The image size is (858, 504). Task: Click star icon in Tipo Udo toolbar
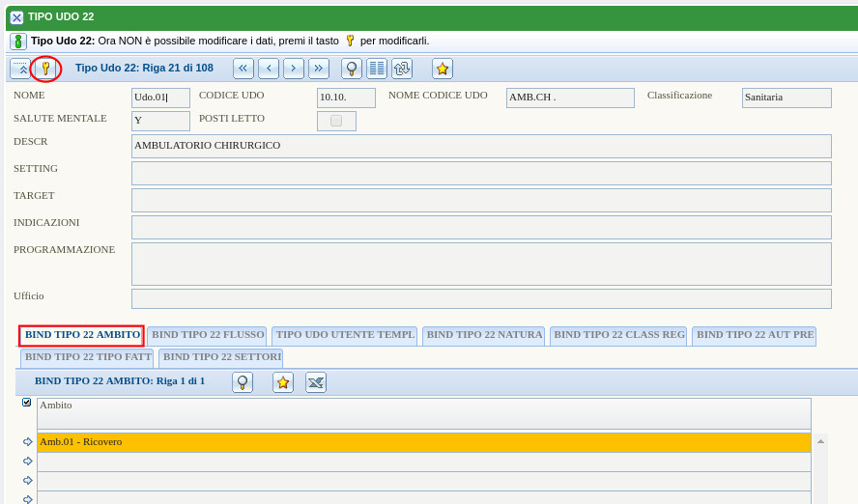click(443, 69)
